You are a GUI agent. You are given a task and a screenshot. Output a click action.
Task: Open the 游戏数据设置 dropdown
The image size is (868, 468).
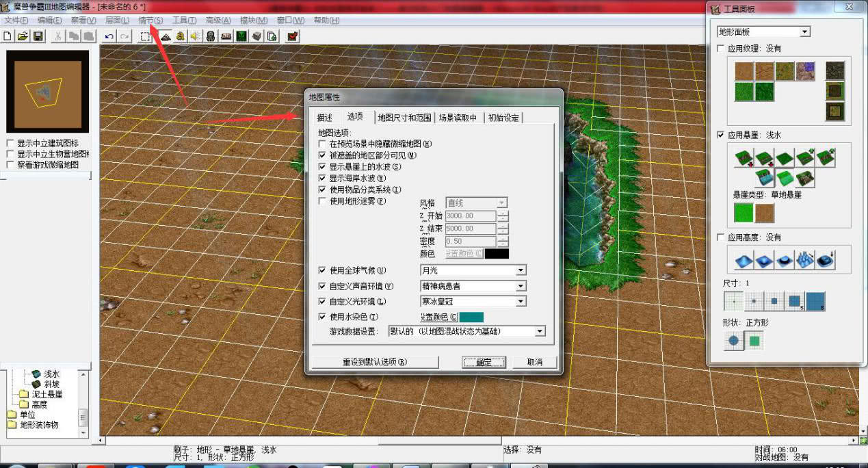click(538, 332)
